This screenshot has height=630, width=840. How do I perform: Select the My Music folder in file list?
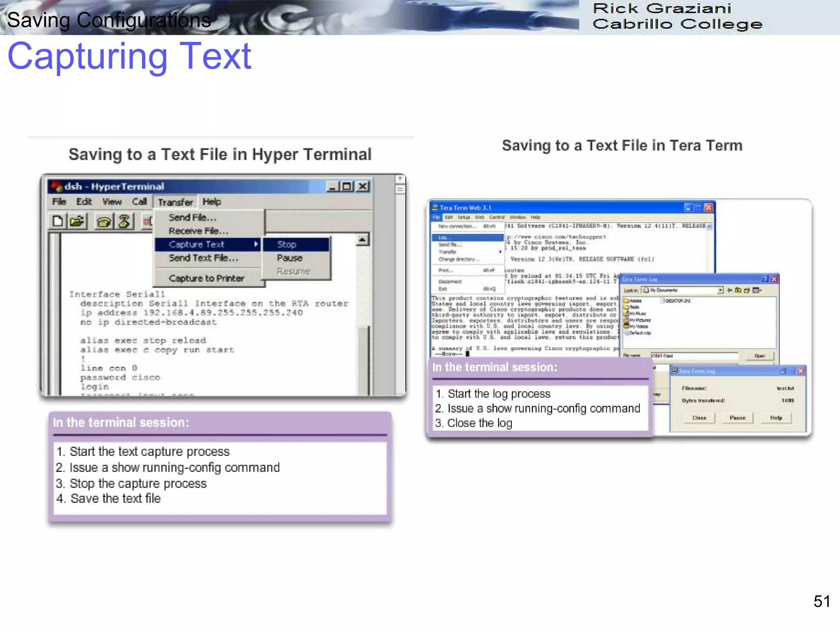click(635, 313)
